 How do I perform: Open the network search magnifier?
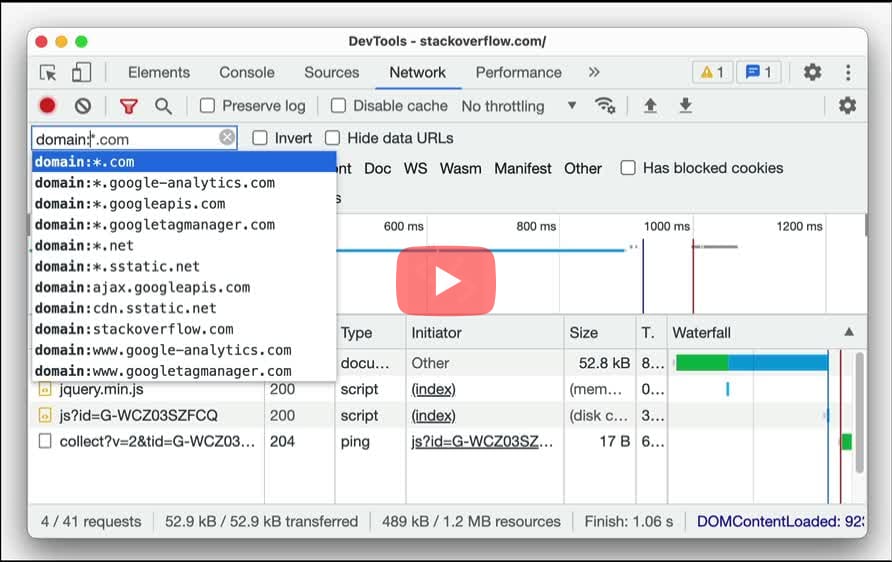point(163,106)
